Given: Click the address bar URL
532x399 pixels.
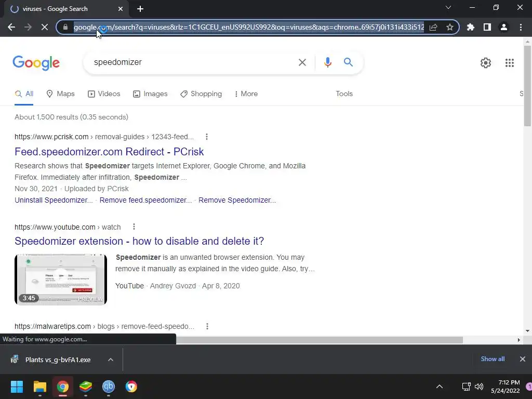Looking at the screenshot, I should pyautogui.click(x=249, y=27).
